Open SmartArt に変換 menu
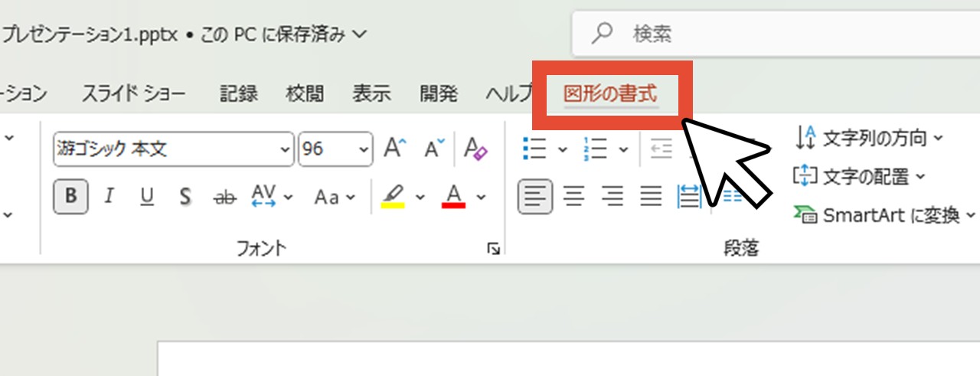The width and height of the screenshot is (980, 376). (885, 216)
